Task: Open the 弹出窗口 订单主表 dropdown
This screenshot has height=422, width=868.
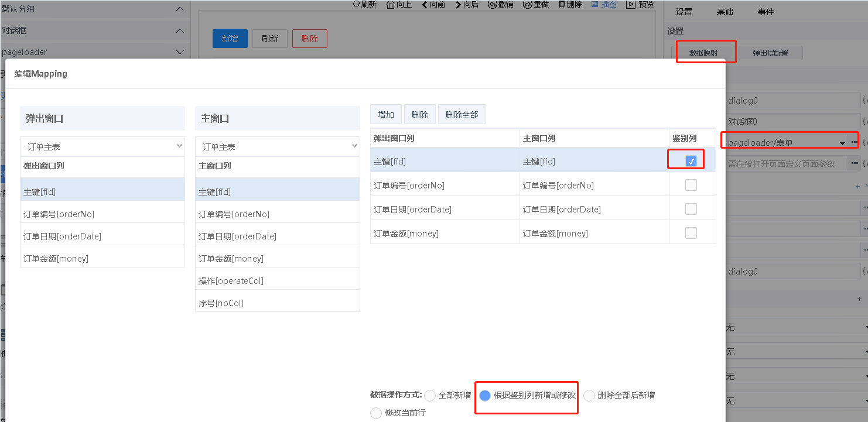Action: pos(102,146)
